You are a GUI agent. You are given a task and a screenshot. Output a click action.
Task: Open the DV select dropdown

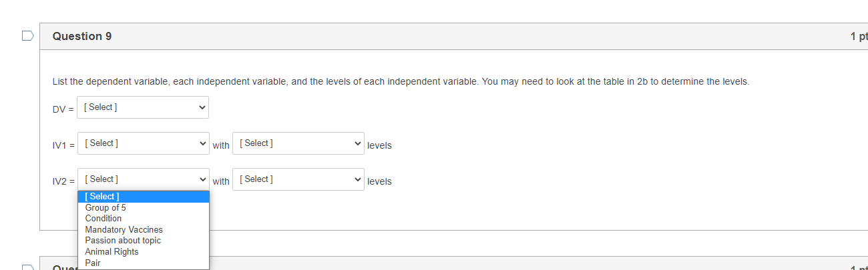[143, 107]
